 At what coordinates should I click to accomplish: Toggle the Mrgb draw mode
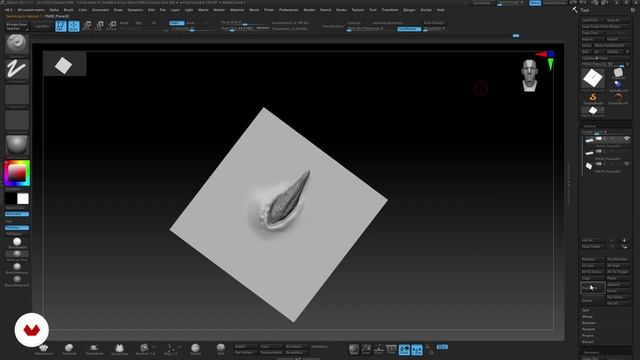(x=124, y=23)
